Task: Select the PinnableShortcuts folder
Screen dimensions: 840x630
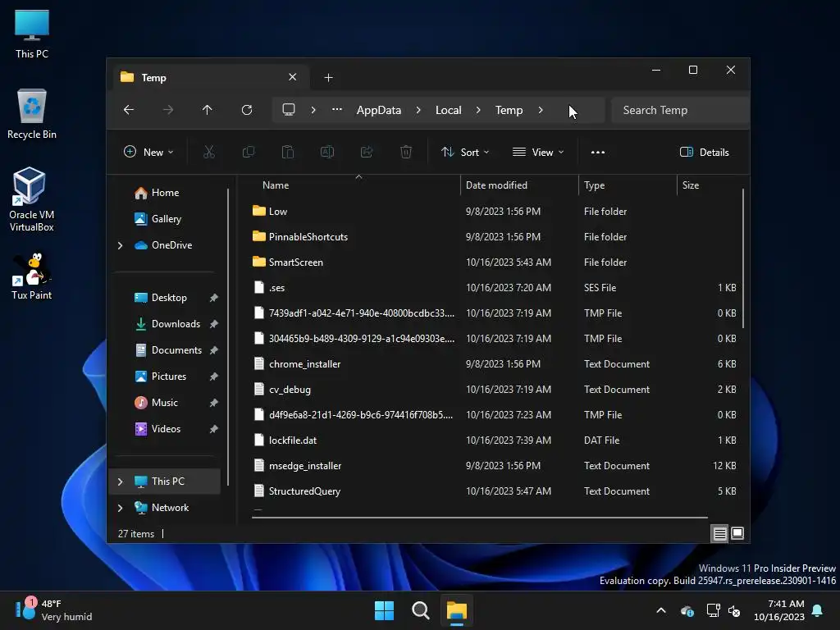Action: 308,237
